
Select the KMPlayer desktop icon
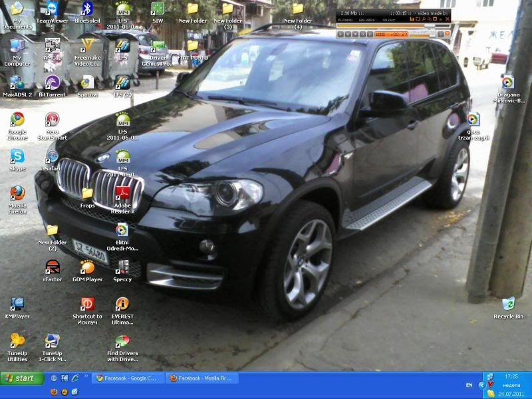pyautogui.click(x=17, y=309)
